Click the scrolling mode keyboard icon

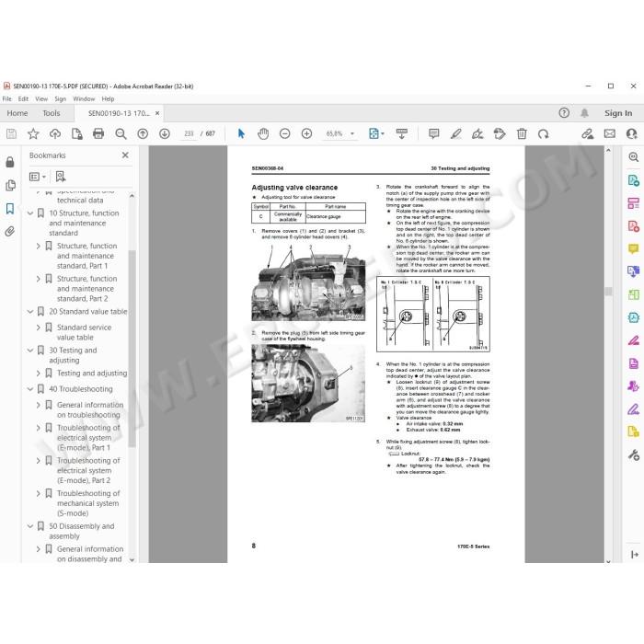coord(402,133)
